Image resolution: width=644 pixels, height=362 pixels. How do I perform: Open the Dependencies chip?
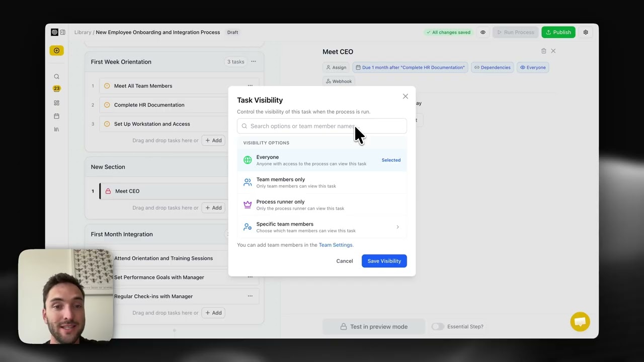tap(493, 67)
